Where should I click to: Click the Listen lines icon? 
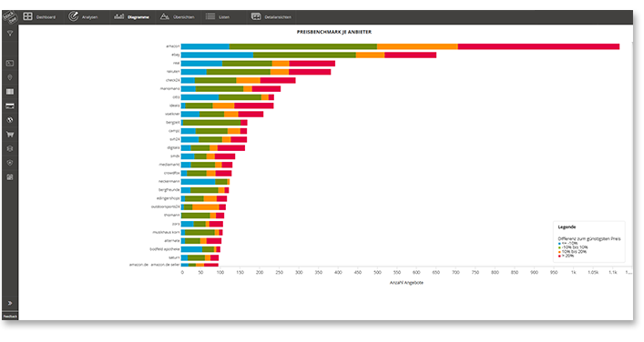click(x=210, y=16)
